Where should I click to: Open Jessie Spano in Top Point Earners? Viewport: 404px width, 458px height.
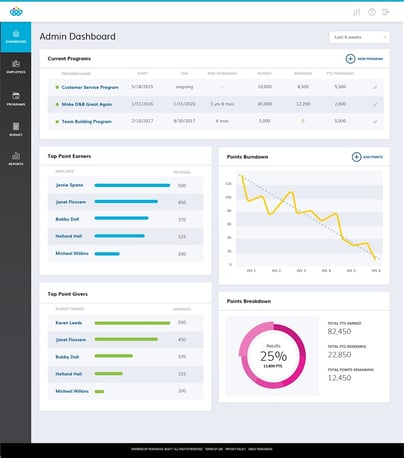69,185
